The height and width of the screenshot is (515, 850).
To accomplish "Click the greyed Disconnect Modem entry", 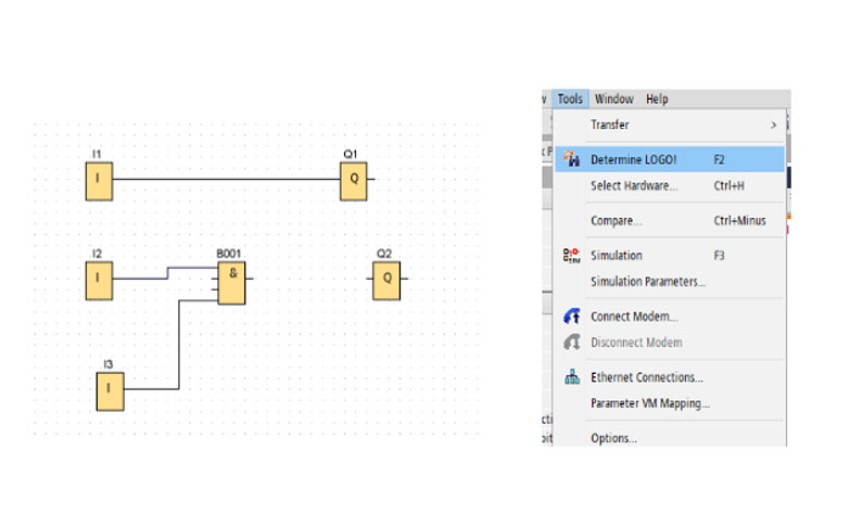I will pyautogui.click(x=669, y=342).
